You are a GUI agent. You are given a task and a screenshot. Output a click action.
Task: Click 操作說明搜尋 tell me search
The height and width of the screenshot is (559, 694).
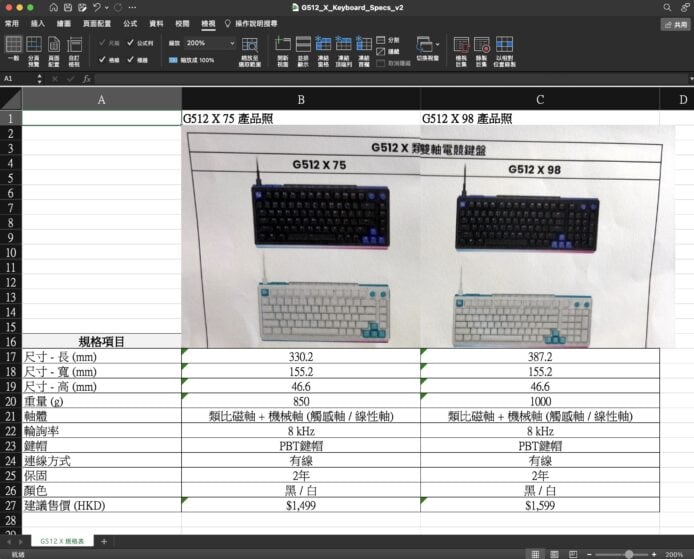pos(251,23)
